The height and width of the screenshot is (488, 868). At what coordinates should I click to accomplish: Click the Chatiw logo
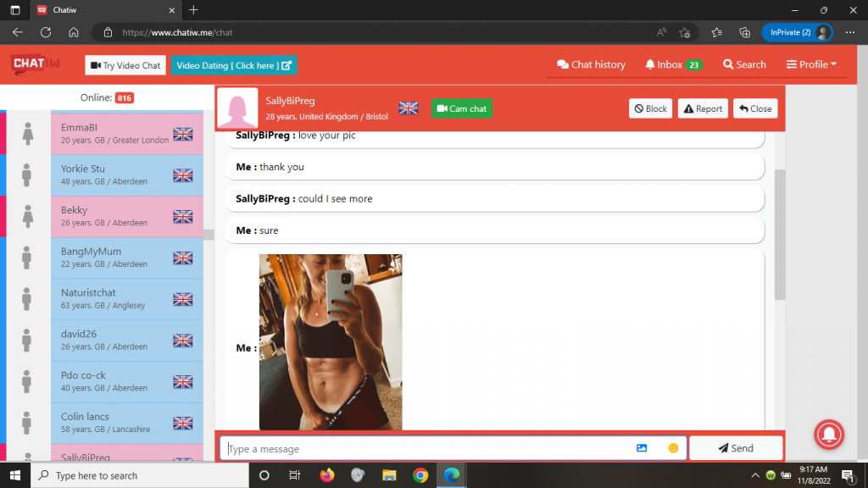[x=34, y=64]
